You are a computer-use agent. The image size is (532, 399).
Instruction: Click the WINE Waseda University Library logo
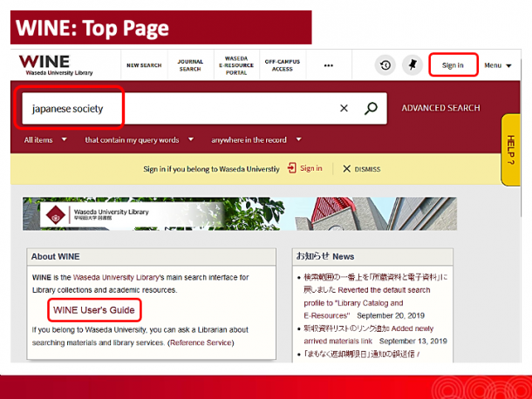[x=56, y=65]
